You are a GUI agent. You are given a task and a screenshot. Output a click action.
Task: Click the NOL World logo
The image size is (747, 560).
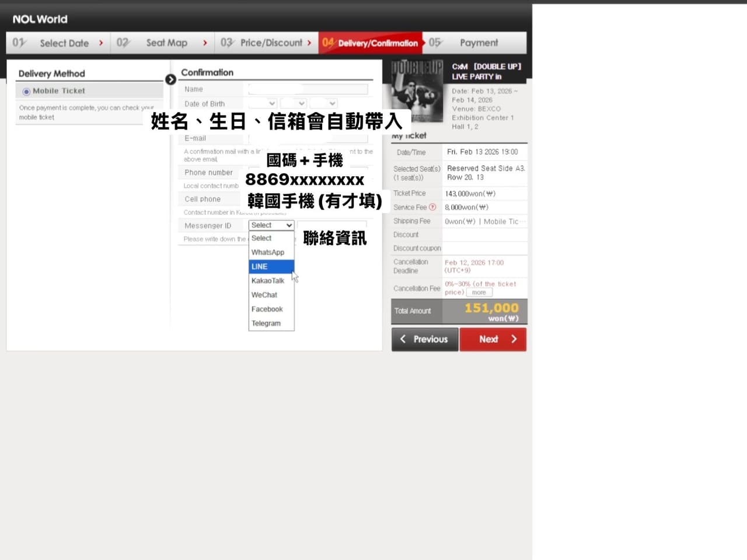point(40,19)
